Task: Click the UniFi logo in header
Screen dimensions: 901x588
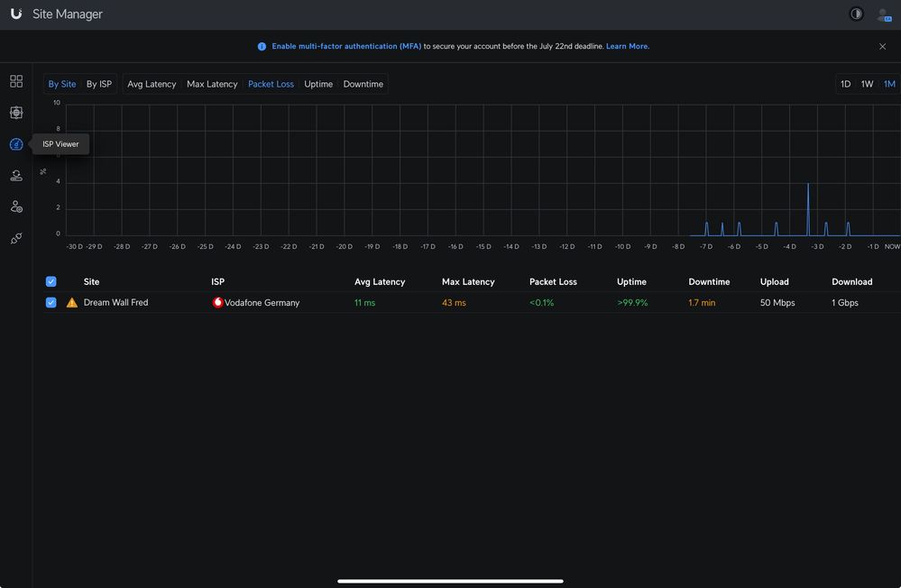Action: pyautogui.click(x=16, y=14)
